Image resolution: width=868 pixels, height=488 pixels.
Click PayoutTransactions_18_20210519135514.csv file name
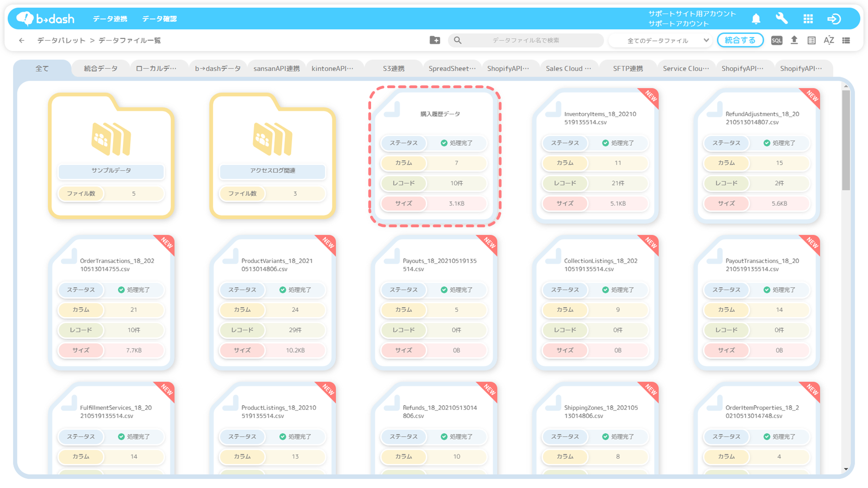[762, 265]
